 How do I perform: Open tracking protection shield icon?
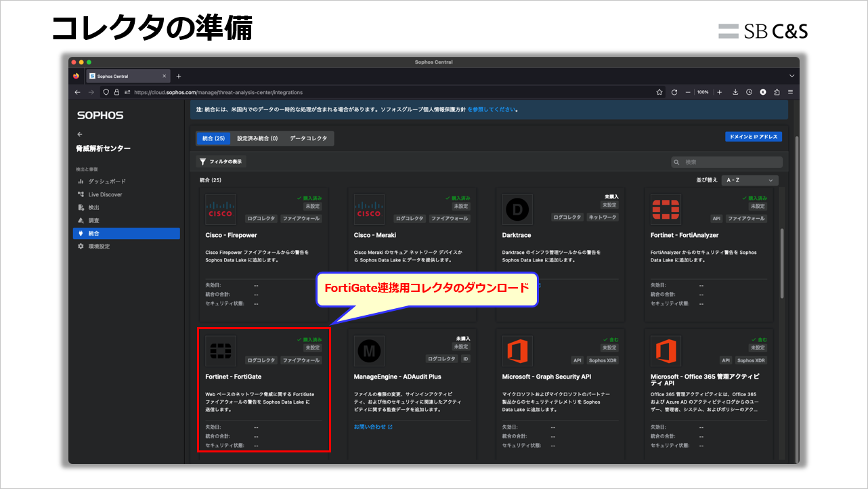click(x=107, y=92)
